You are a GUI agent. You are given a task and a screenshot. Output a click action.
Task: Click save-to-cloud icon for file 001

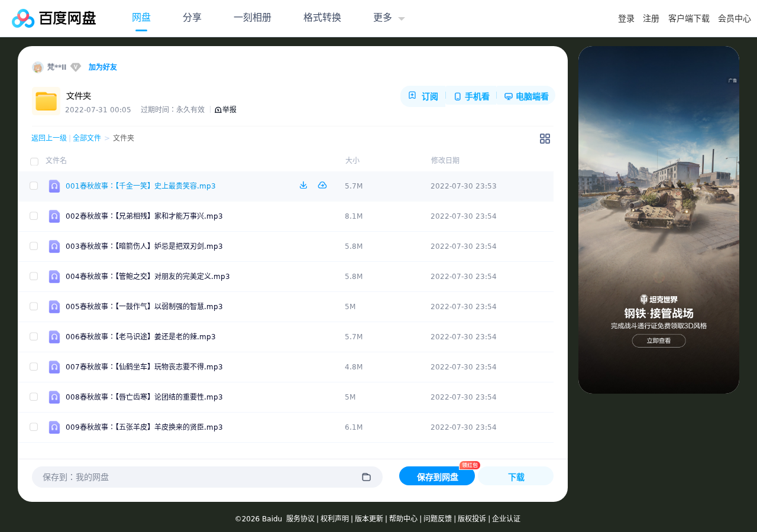tap(322, 185)
